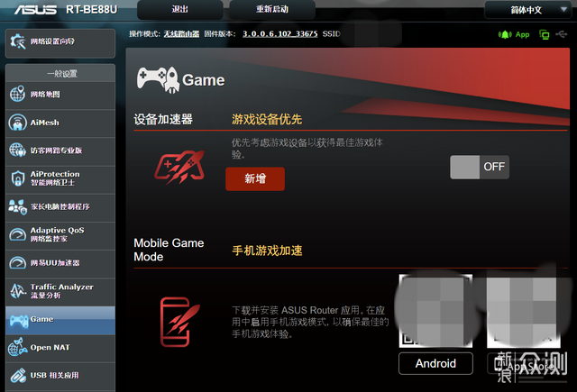Open the USB 相关应用 menu item
The image size is (577, 392).
point(60,376)
